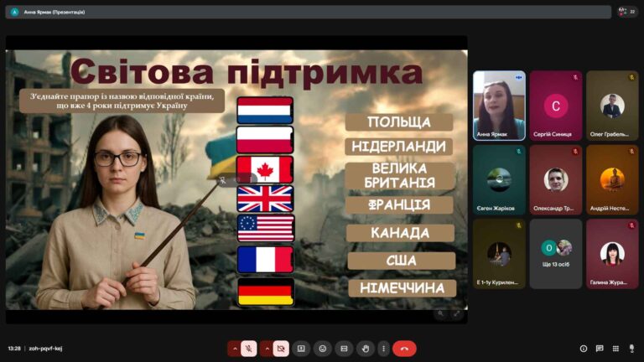Show all 22 participants
This screenshot has height=362, width=644.
click(x=627, y=12)
